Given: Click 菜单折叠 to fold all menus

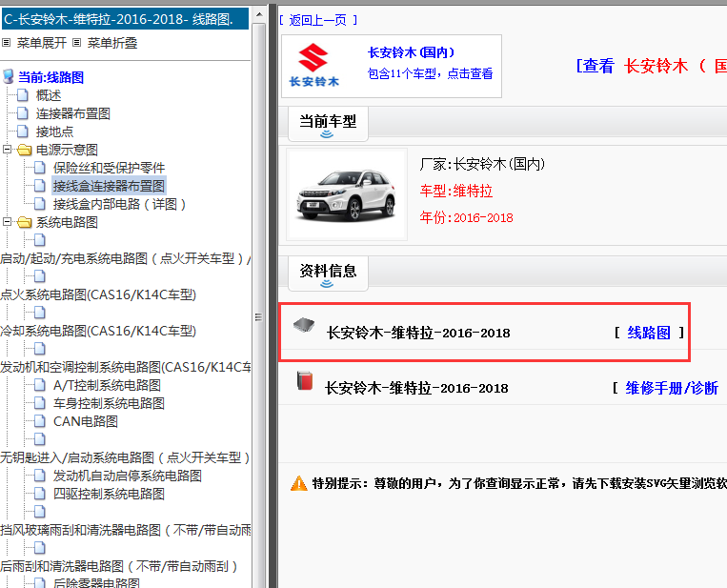Looking at the screenshot, I should 112,43.
